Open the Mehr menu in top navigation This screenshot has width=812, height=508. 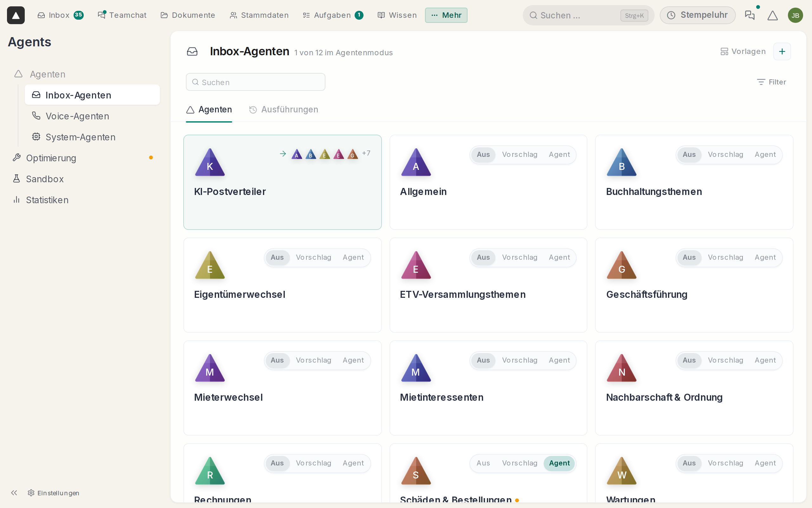coord(446,15)
